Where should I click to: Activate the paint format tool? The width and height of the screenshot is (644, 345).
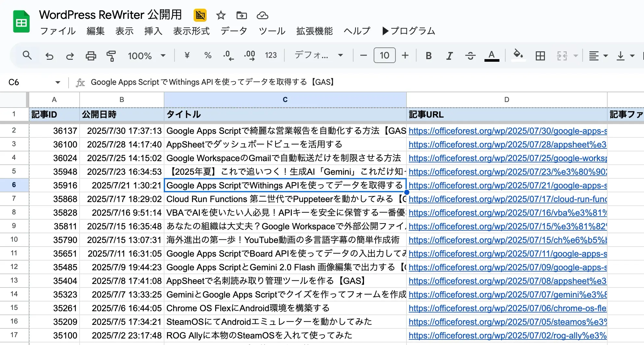(111, 56)
